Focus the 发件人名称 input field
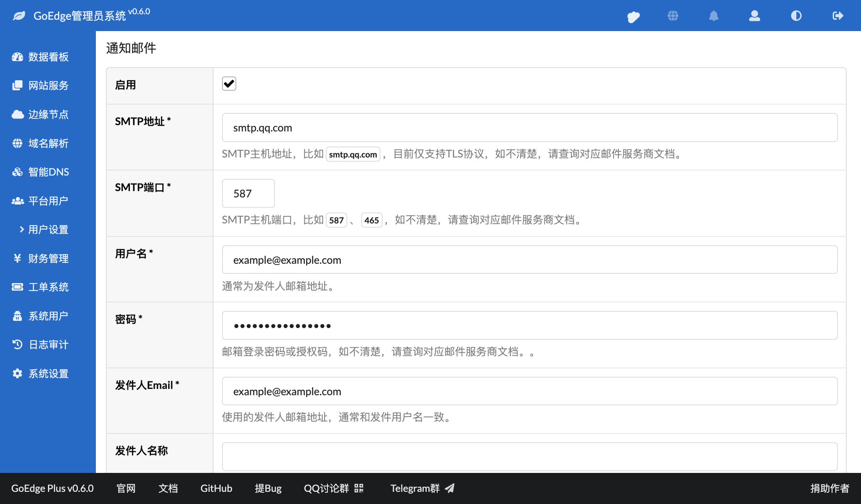This screenshot has width=861, height=504. (x=530, y=457)
